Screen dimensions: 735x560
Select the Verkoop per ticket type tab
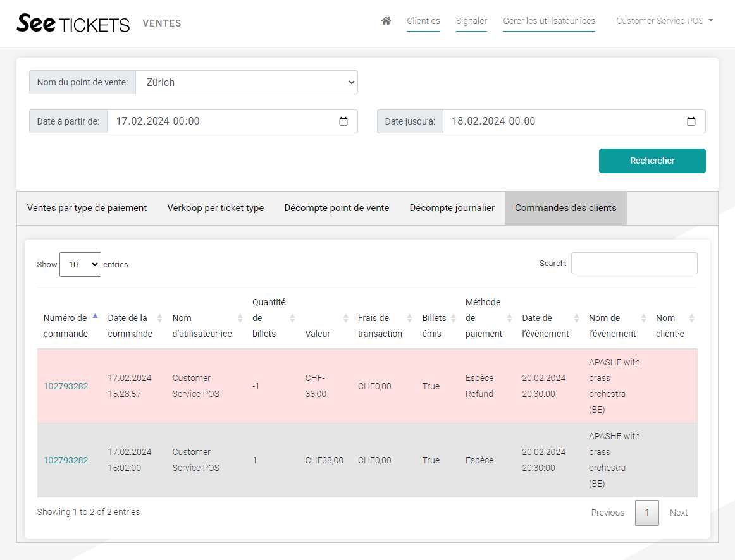point(215,208)
